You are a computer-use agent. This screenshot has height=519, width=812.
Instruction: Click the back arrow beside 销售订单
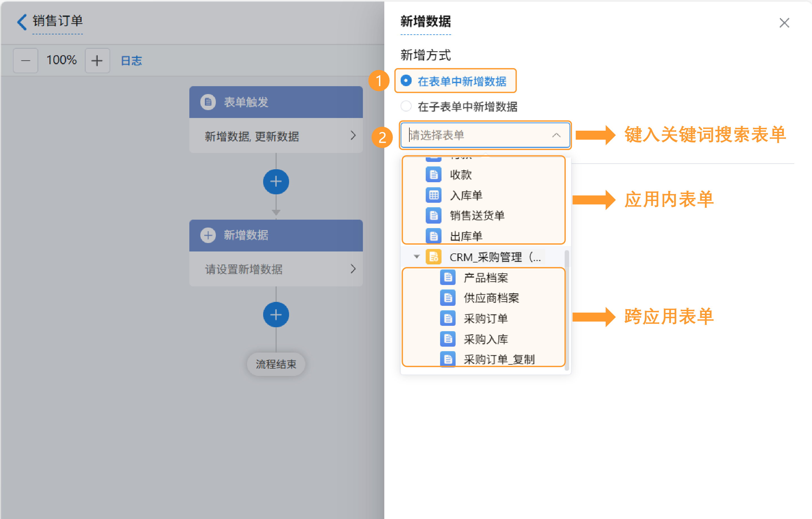coord(22,22)
